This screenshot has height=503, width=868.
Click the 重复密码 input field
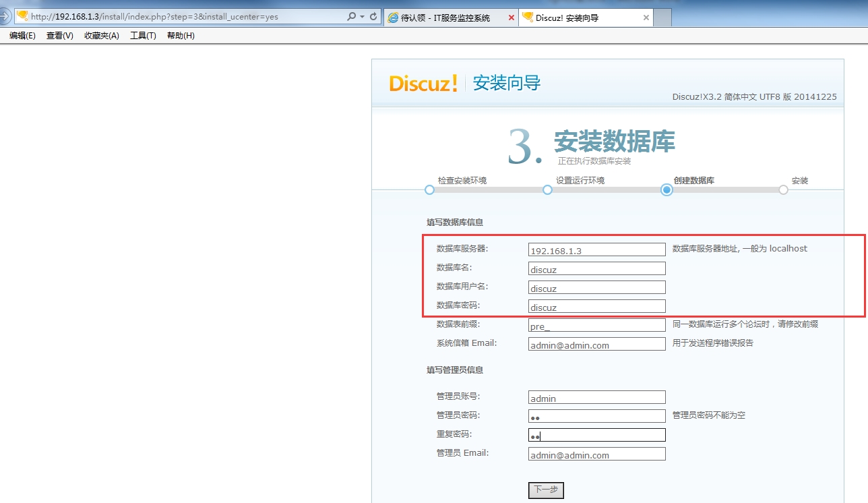(x=597, y=435)
